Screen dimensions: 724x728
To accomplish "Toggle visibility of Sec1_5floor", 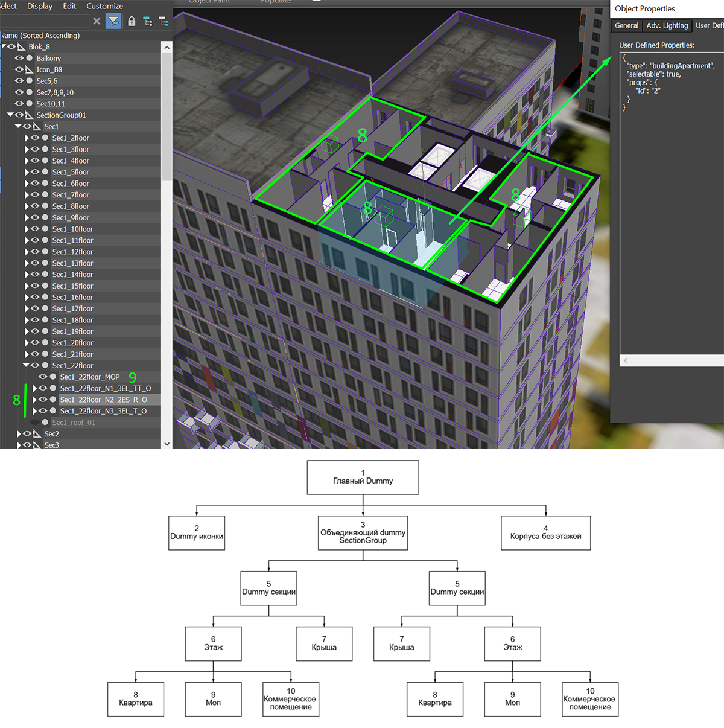I will (x=35, y=172).
